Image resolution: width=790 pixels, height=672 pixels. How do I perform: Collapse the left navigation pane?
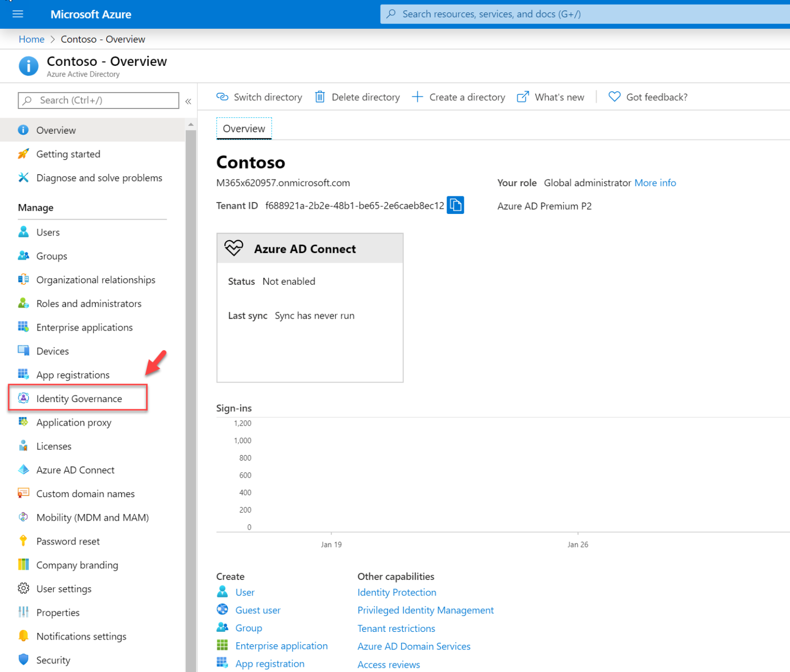[188, 101]
